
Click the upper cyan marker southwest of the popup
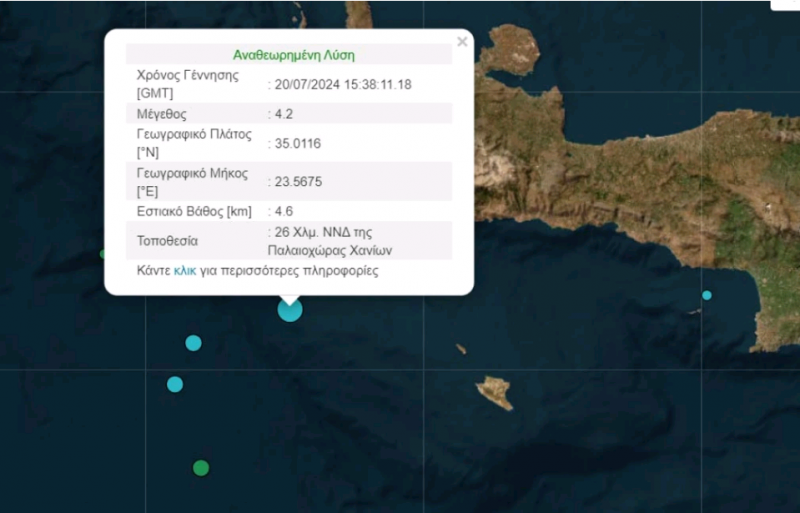click(193, 343)
